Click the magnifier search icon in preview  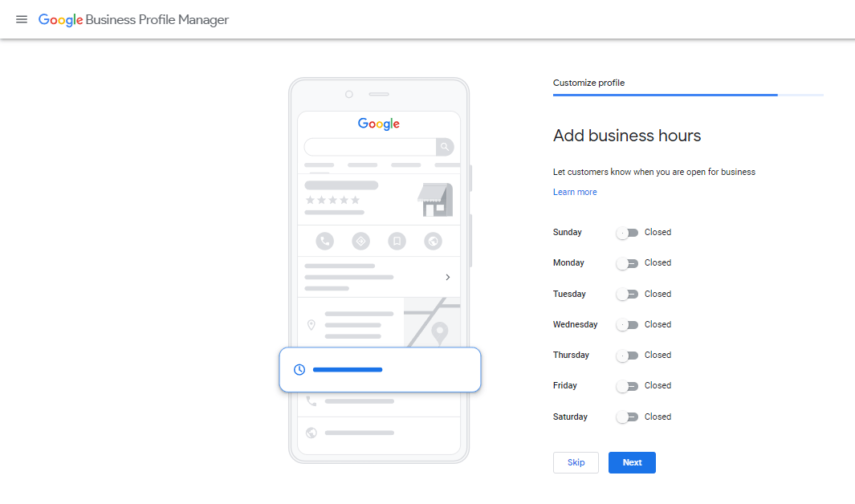coord(445,147)
